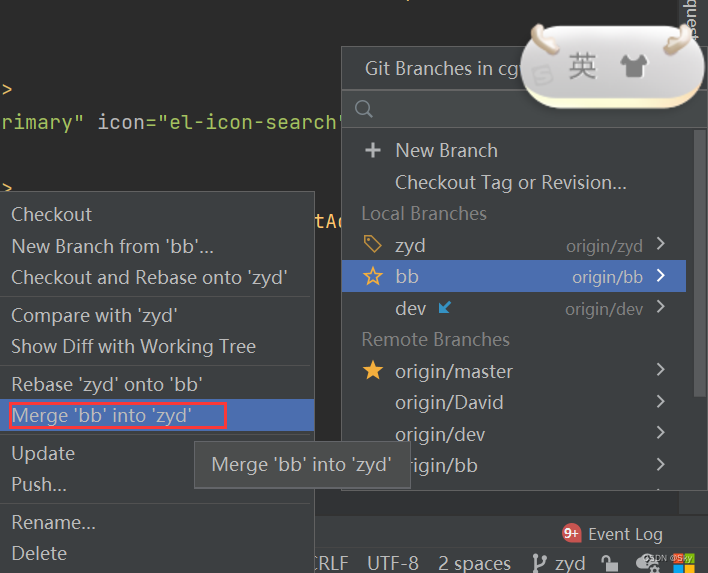
Task: Click the 9+ notification badge by Event Log
Action: [571, 534]
